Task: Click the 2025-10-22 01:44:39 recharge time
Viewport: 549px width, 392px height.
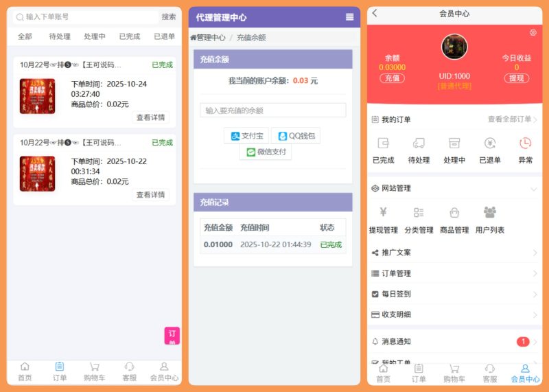Action: pos(276,244)
